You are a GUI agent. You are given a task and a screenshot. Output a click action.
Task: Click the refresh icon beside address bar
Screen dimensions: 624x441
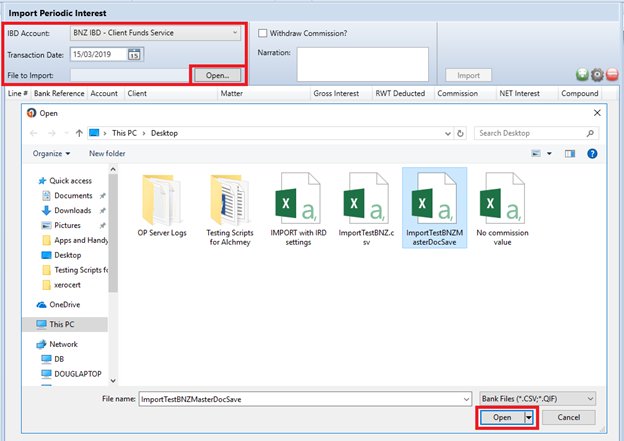click(460, 133)
